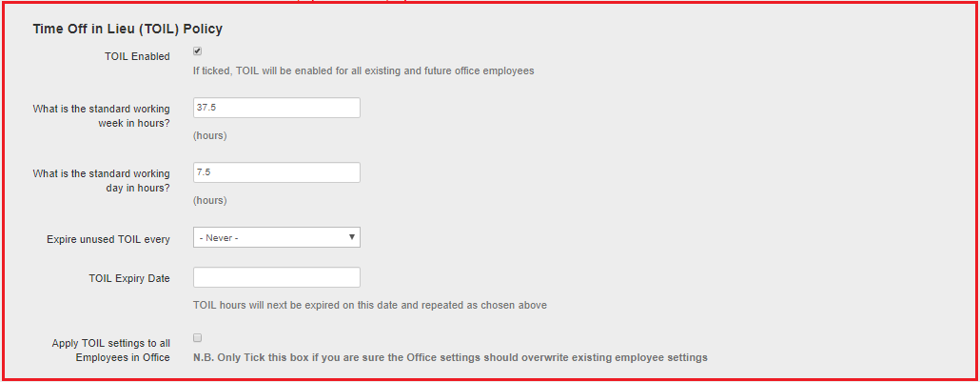Click 'Apply TOIL settings to all Employees' label
Viewport: 980px width, 382px height.
tap(110, 351)
